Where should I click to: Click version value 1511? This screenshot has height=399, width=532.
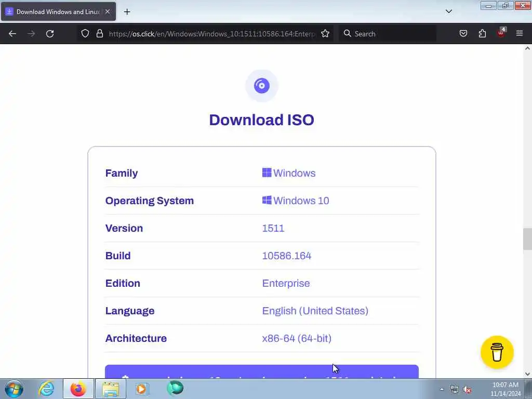[x=273, y=228]
